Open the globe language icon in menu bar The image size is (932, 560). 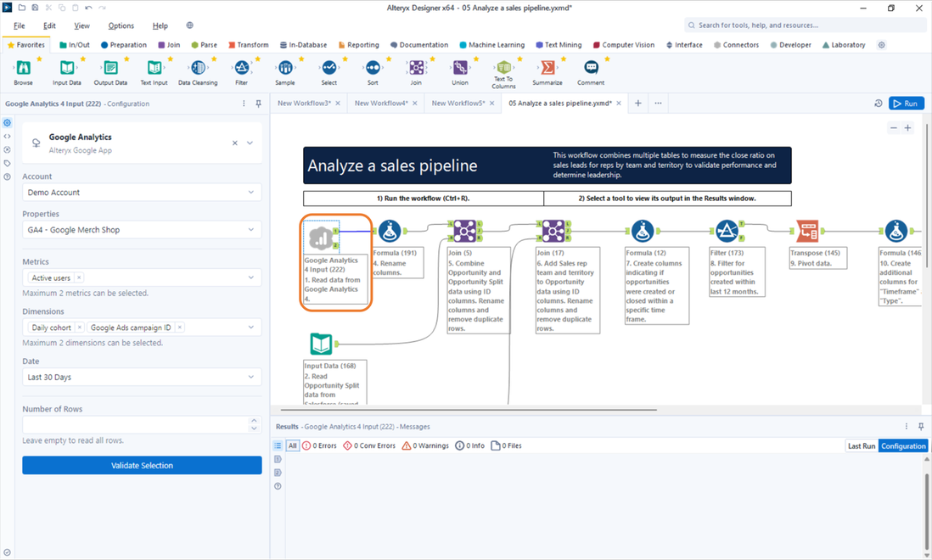pos(189,25)
